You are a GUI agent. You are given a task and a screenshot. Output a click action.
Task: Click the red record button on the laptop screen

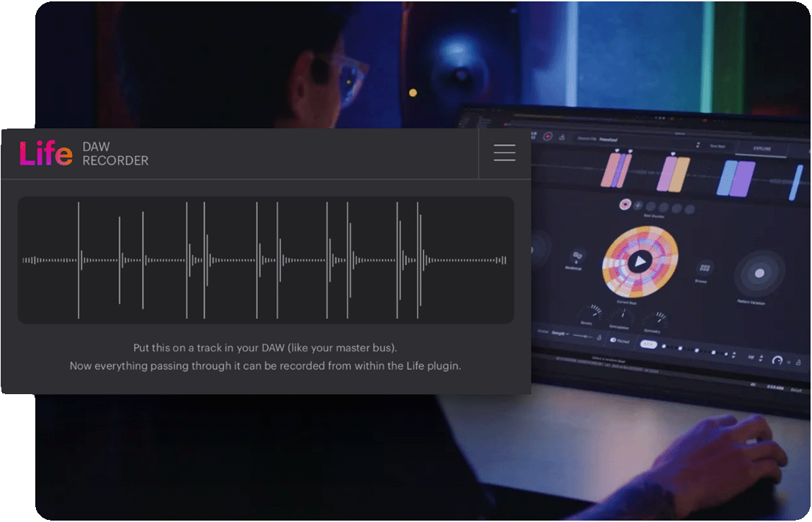coord(548,136)
